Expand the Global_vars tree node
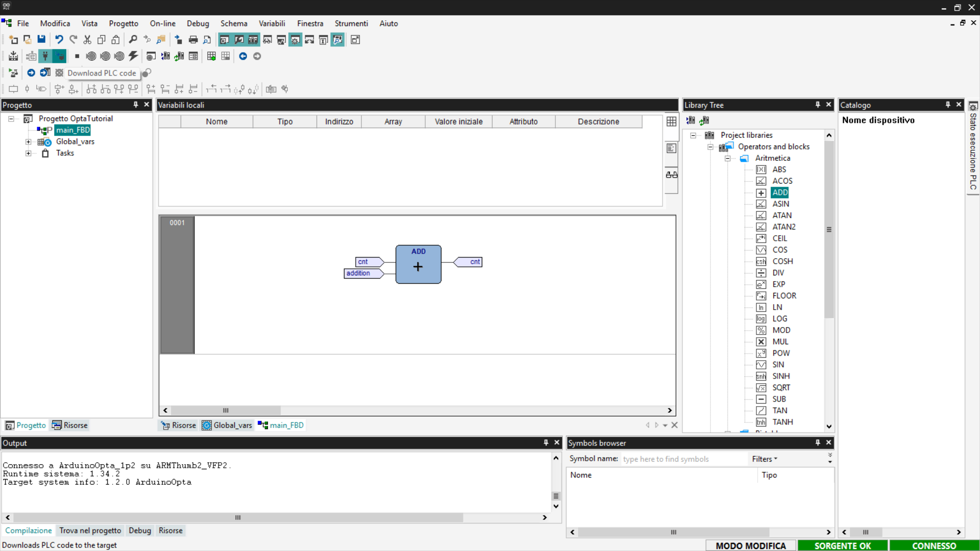Viewport: 980px width, 551px height. [29, 142]
